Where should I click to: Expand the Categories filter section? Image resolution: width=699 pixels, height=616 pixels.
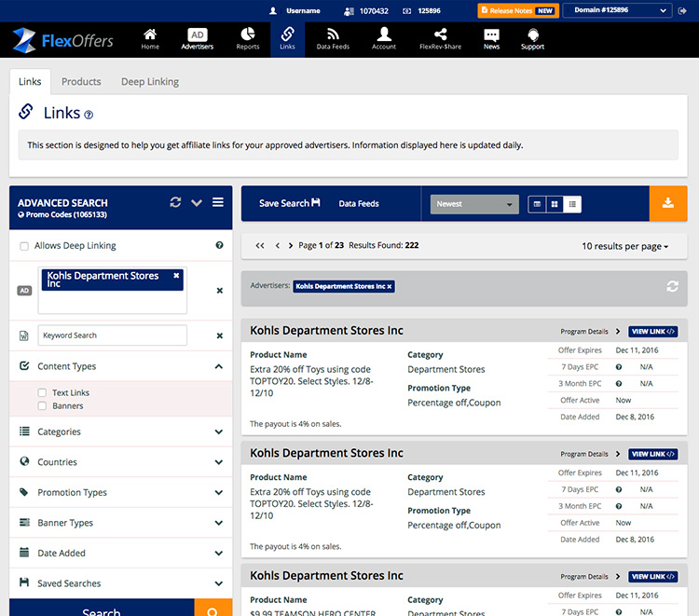pyautogui.click(x=218, y=431)
